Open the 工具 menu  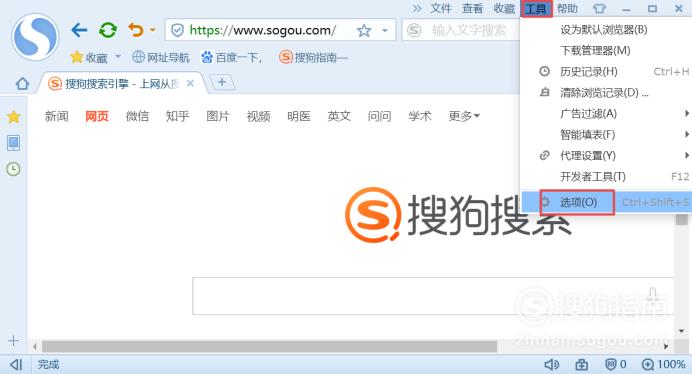click(536, 8)
